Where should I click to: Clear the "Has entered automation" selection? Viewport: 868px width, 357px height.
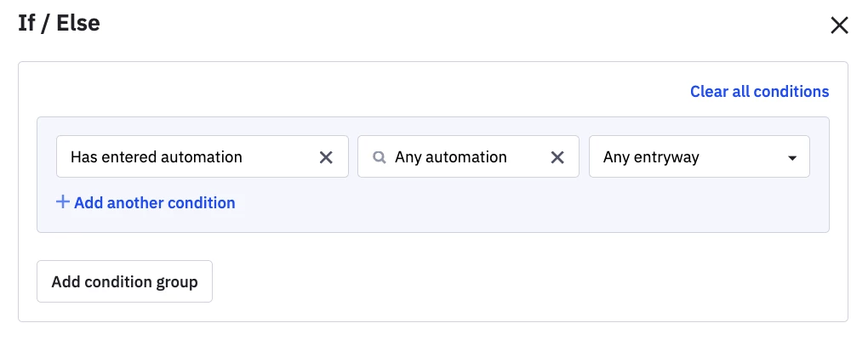click(x=326, y=157)
